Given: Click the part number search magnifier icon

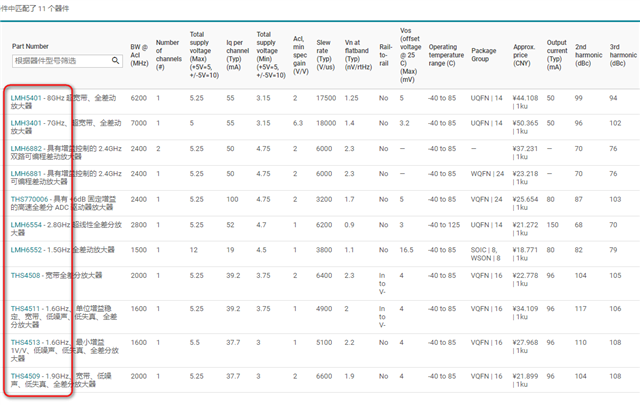Looking at the screenshot, I should click(116, 60).
